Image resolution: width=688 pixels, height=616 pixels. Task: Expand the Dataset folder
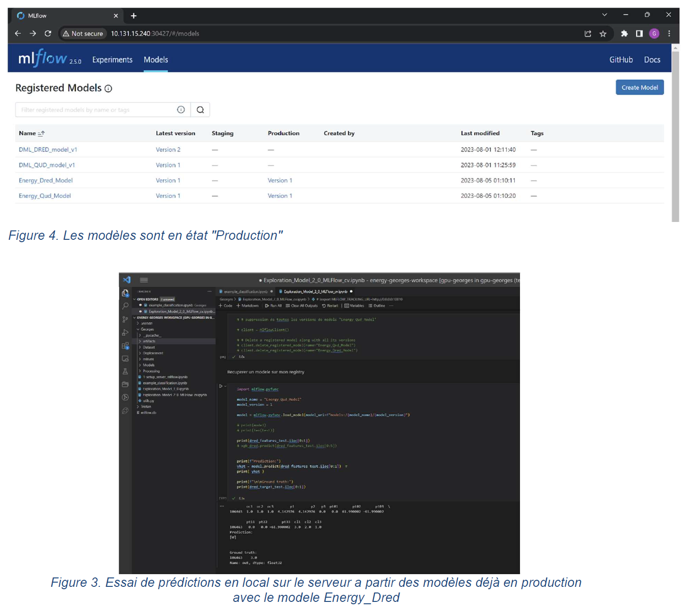tap(149, 347)
